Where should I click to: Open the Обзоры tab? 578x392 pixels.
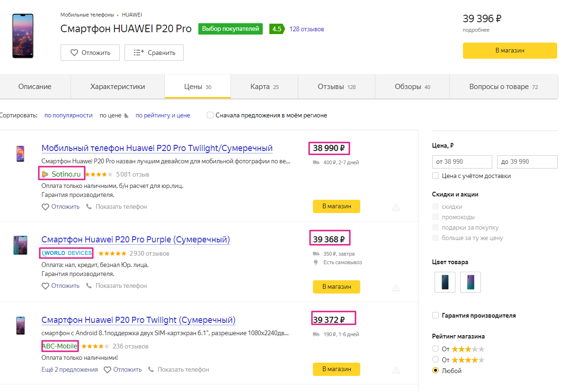pos(412,87)
